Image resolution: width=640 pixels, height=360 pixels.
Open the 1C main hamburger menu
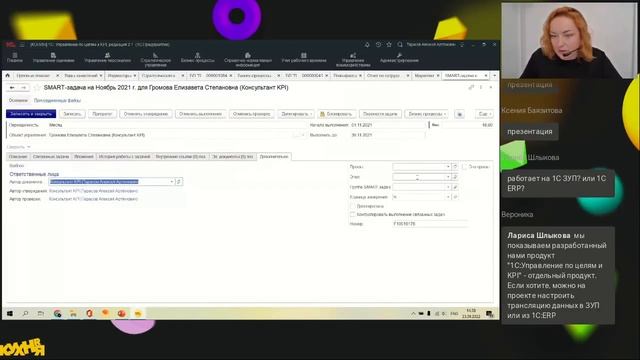coord(22,44)
